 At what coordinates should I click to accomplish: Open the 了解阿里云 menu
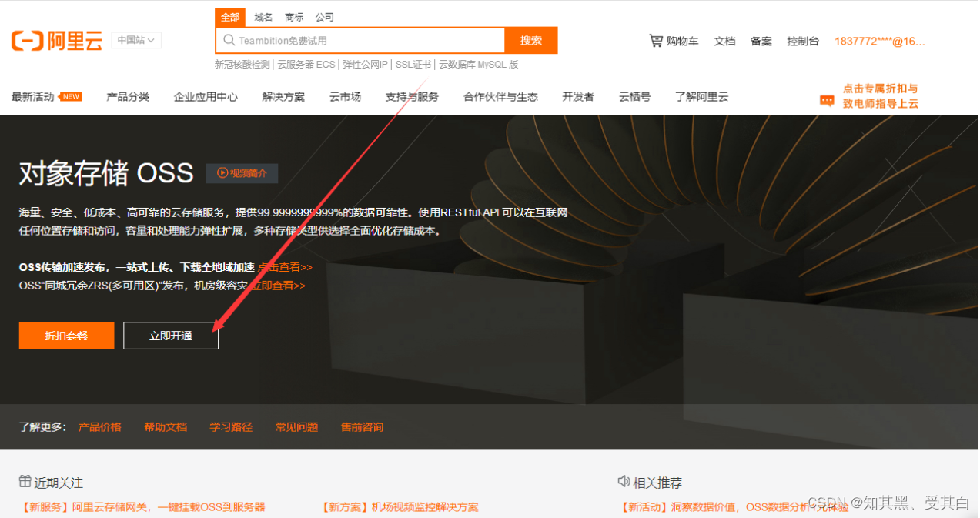701,97
